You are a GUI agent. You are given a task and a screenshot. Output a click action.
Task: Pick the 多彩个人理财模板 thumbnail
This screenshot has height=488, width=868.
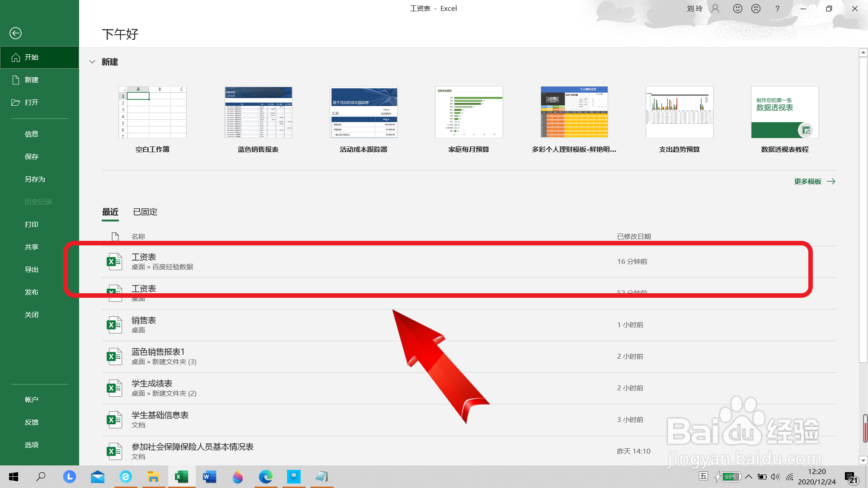point(574,113)
